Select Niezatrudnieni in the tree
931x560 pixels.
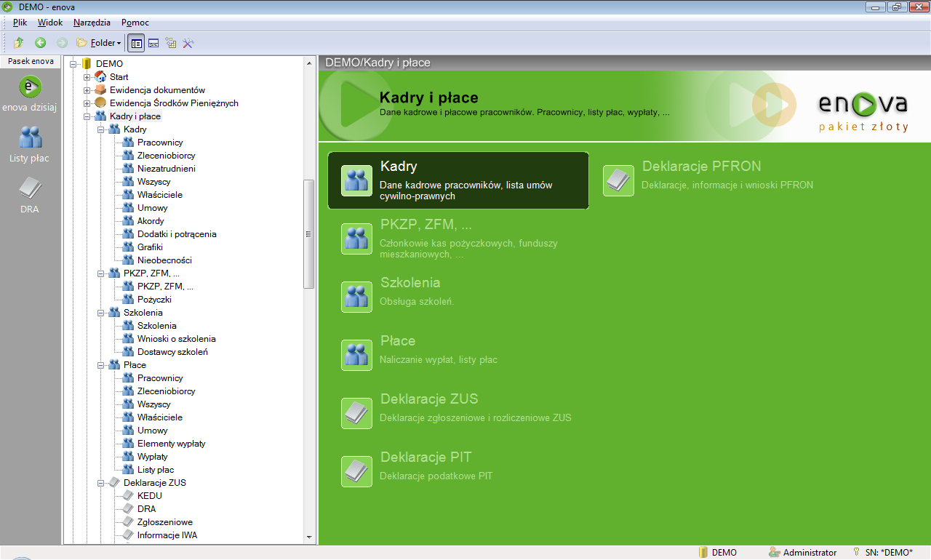tap(166, 169)
